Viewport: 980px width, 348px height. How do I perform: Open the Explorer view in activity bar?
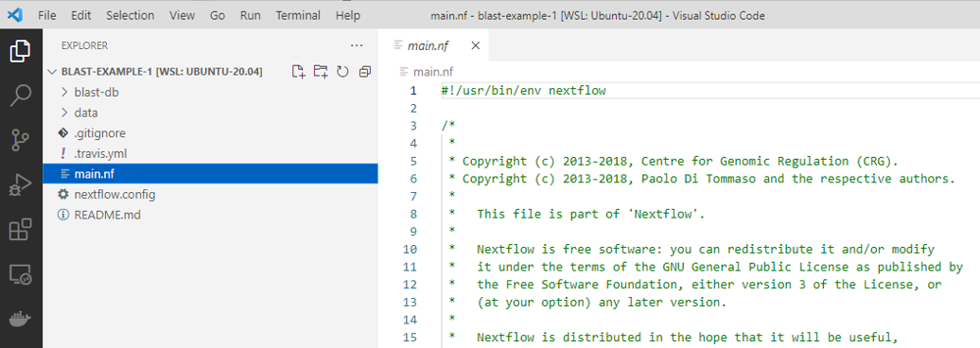[x=21, y=51]
